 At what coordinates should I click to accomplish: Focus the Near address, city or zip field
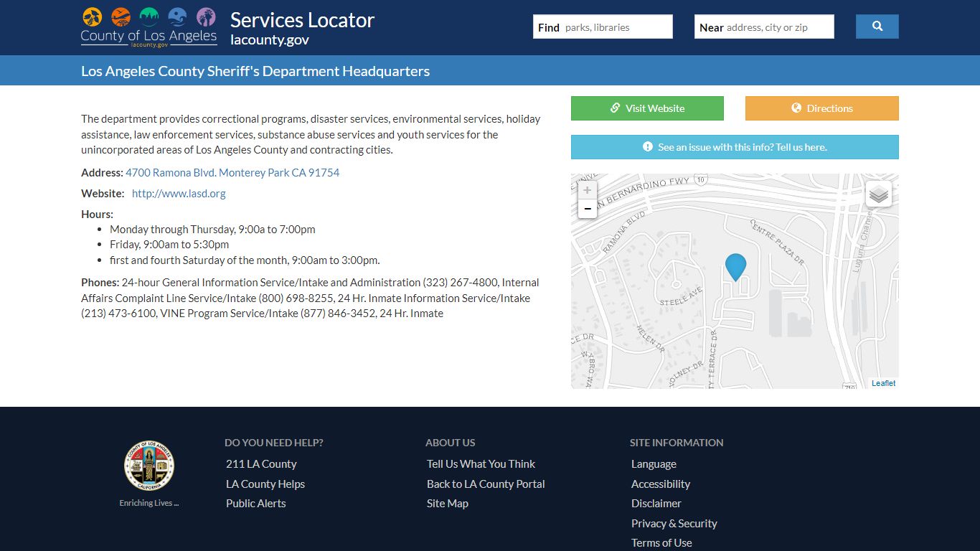[764, 27]
